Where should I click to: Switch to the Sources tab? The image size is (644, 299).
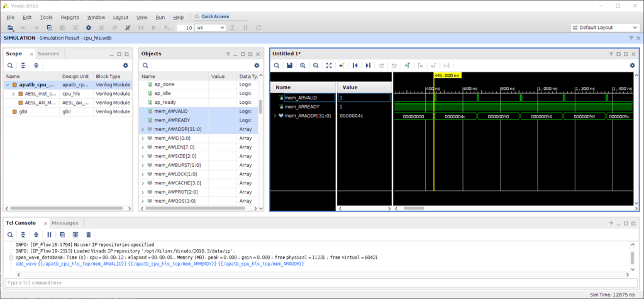[48, 54]
